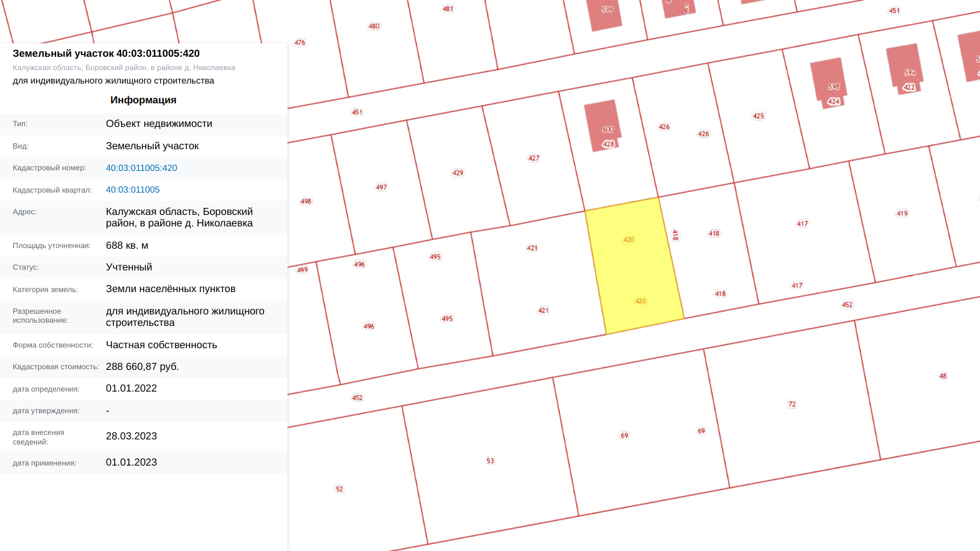980x551 pixels.
Task: Select parcel label 481 on map
Action: [x=448, y=9]
